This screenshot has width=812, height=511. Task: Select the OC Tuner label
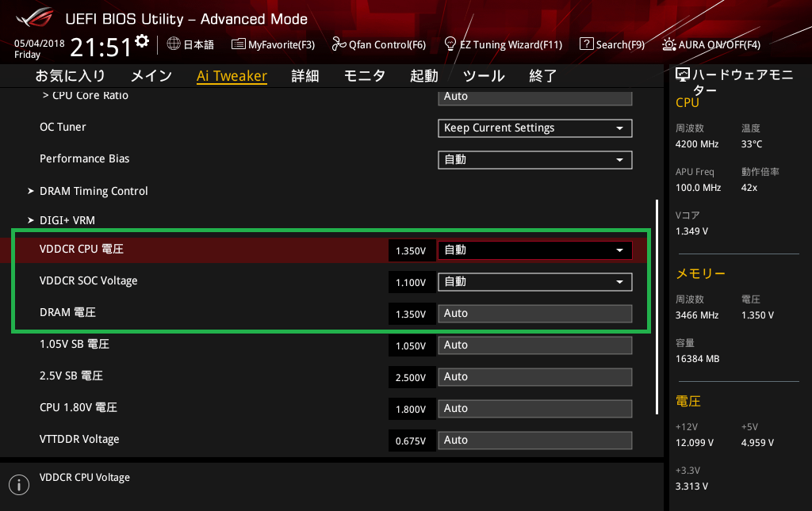pyautogui.click(x=63, y=127)
